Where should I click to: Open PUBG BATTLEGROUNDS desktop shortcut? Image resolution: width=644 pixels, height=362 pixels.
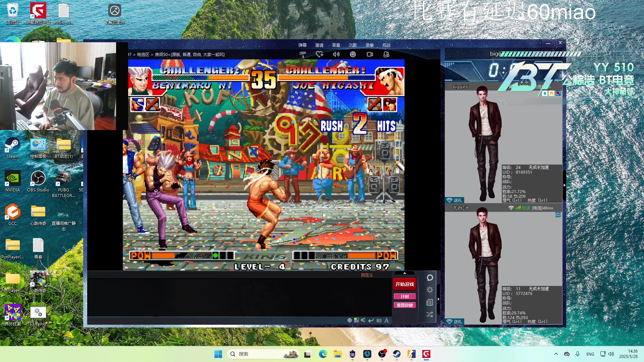click(x=63, y=184)
